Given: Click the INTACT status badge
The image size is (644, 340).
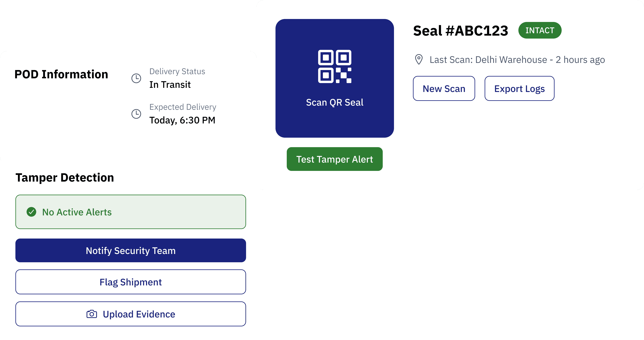Looking at the screenshot, I should pyautogui.click(x=540, y=30).
